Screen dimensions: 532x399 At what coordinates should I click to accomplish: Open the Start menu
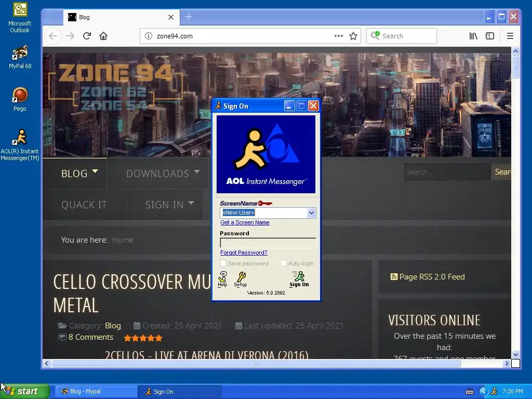pos(24,391)
